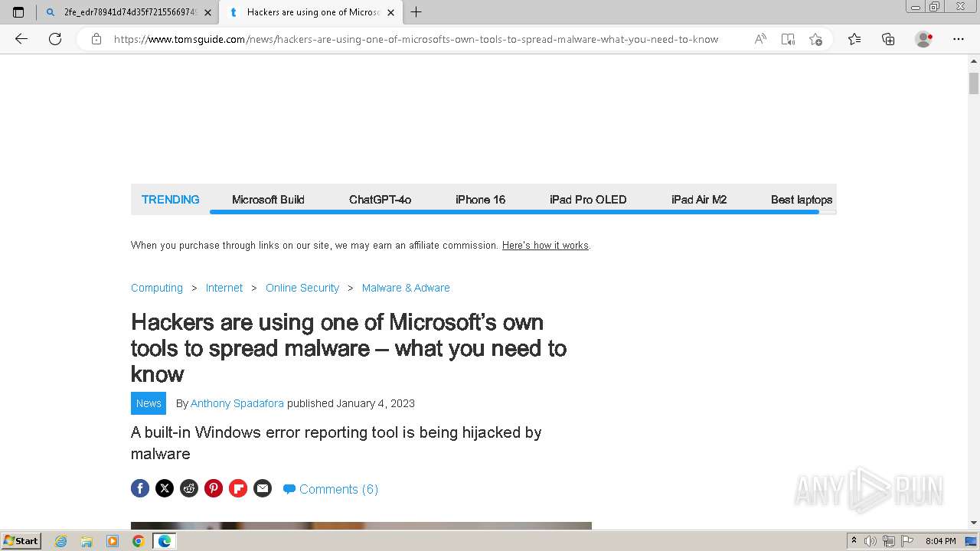The width and height of the screenshot is (980, 551).
Task: Open Here's how it works link
Action: pos(545,246)
